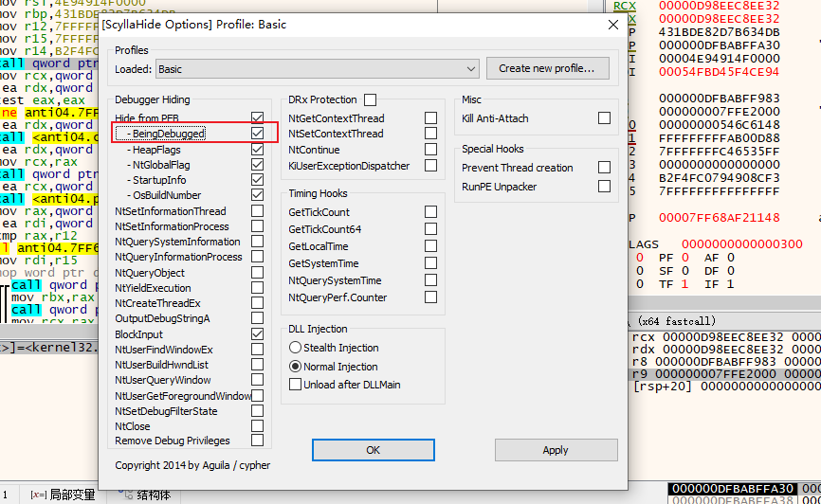
Task: Click the Apply button
Action: (556, 450)
